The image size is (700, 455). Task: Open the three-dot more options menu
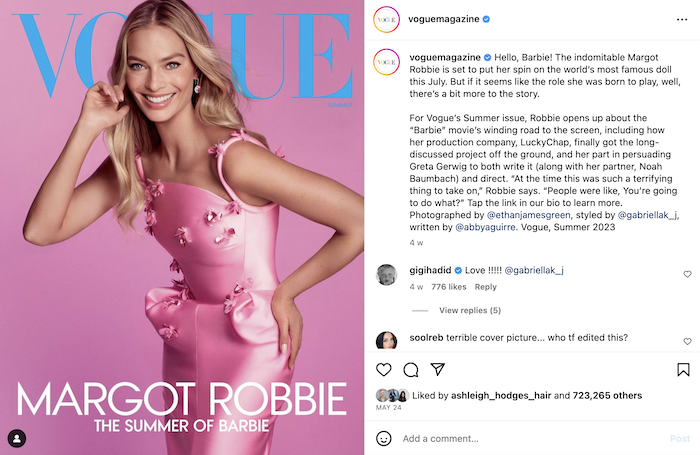coord(682,19)
